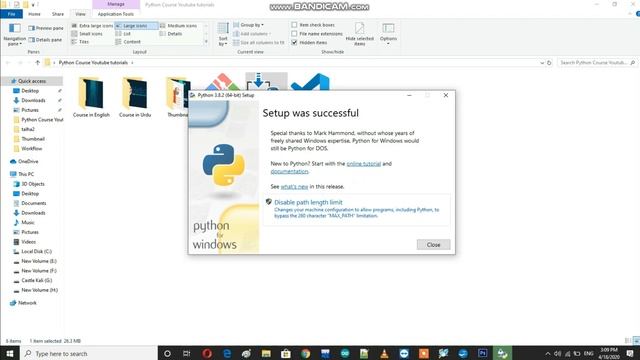Screen dimensions: 640x360
Task: Select the Tiles layout option
Action: (x=80, y=42)
